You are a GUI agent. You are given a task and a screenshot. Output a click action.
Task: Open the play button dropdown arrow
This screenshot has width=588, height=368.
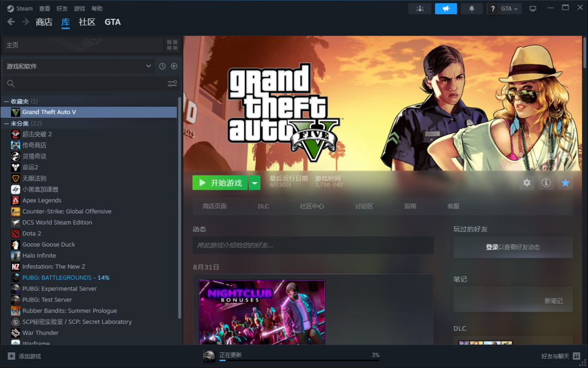tap(255, 183)
